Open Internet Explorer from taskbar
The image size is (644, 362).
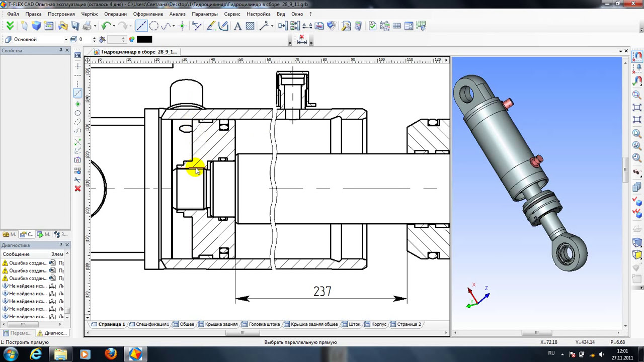pos(36,354)
